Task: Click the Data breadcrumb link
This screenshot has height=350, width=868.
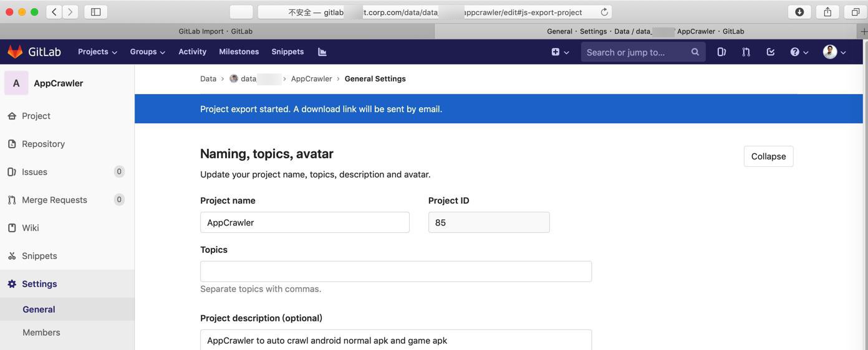Action: 208,78
